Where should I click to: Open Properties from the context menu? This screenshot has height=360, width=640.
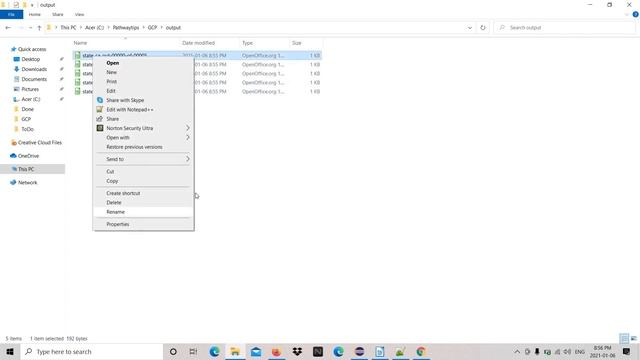point(143,224)
